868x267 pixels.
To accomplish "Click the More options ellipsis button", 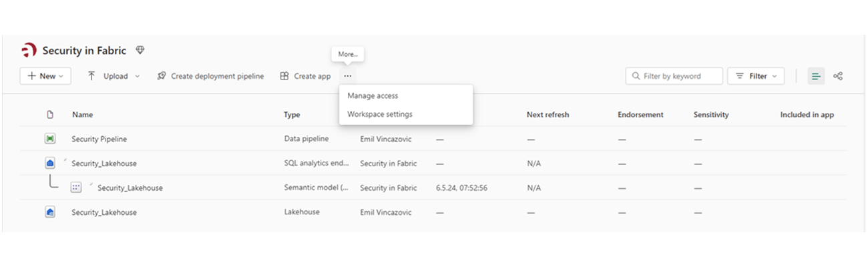I will (x=348, y=76).
